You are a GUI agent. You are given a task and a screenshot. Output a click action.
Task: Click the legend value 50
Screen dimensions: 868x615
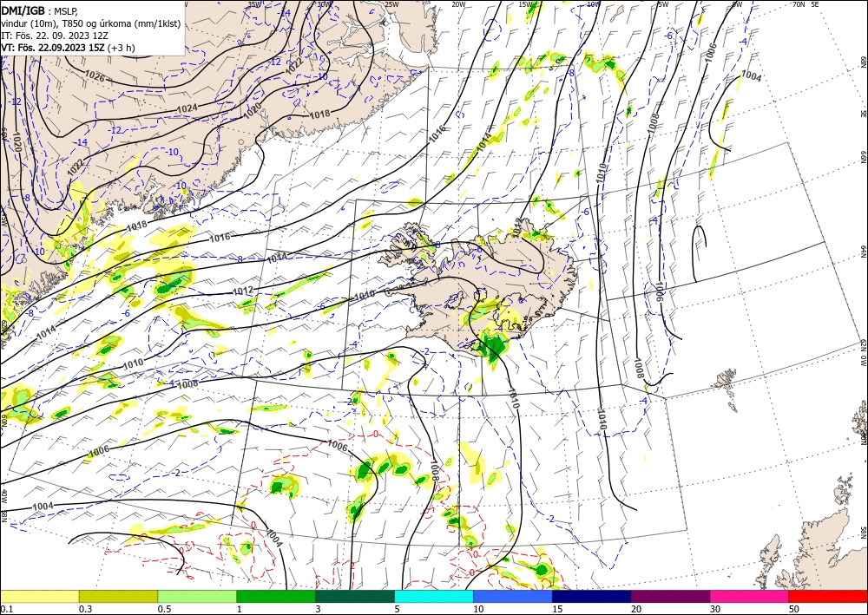(794, 609)
